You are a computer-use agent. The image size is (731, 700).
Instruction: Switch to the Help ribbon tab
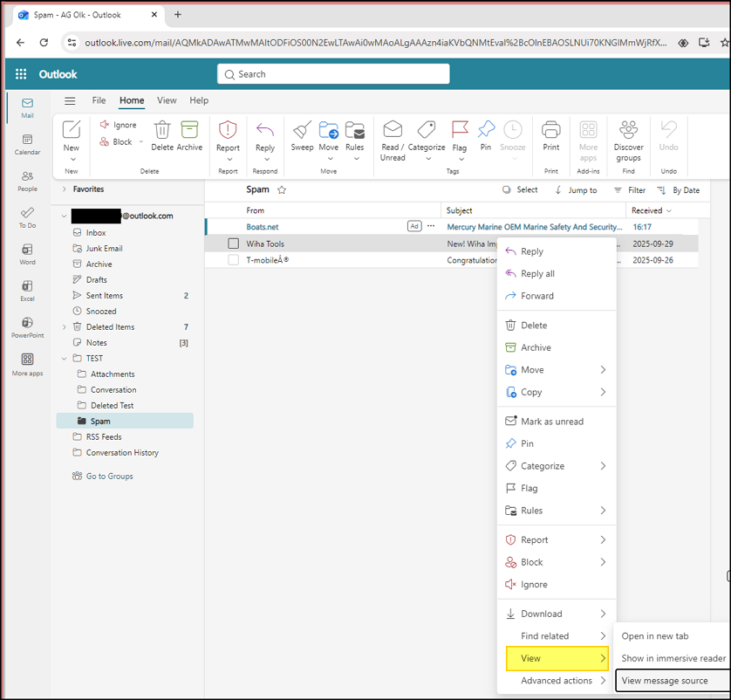pos(199,100)
